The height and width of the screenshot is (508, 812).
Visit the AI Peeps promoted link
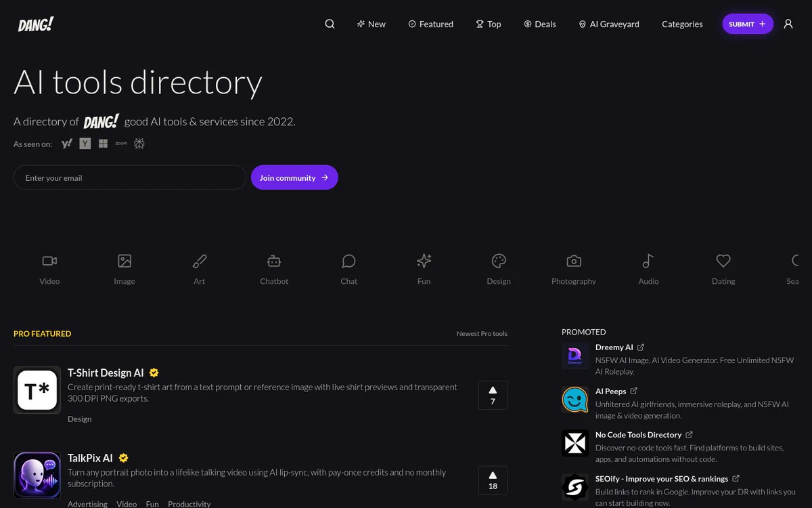point(611,391)
